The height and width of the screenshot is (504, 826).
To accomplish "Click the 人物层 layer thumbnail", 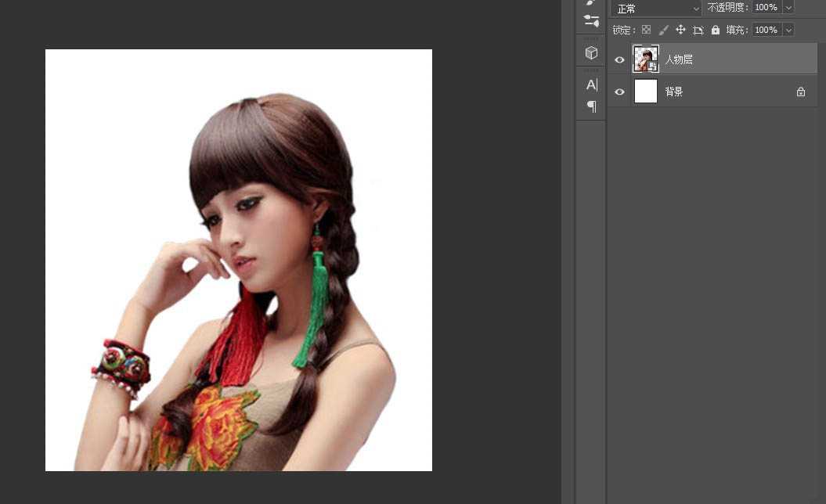I will tap(646, 59).
